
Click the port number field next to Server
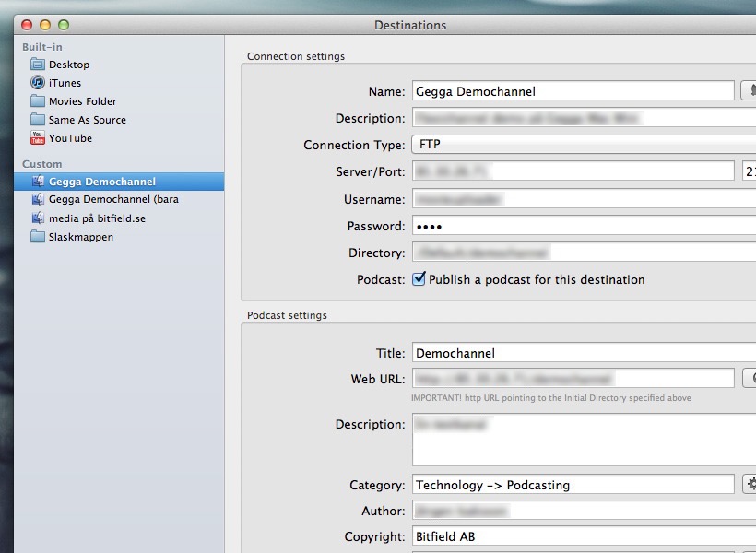(749, 171)
